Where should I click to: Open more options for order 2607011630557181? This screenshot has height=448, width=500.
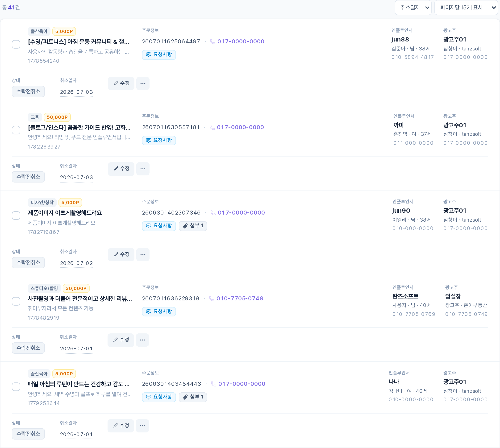click(143, 169)
